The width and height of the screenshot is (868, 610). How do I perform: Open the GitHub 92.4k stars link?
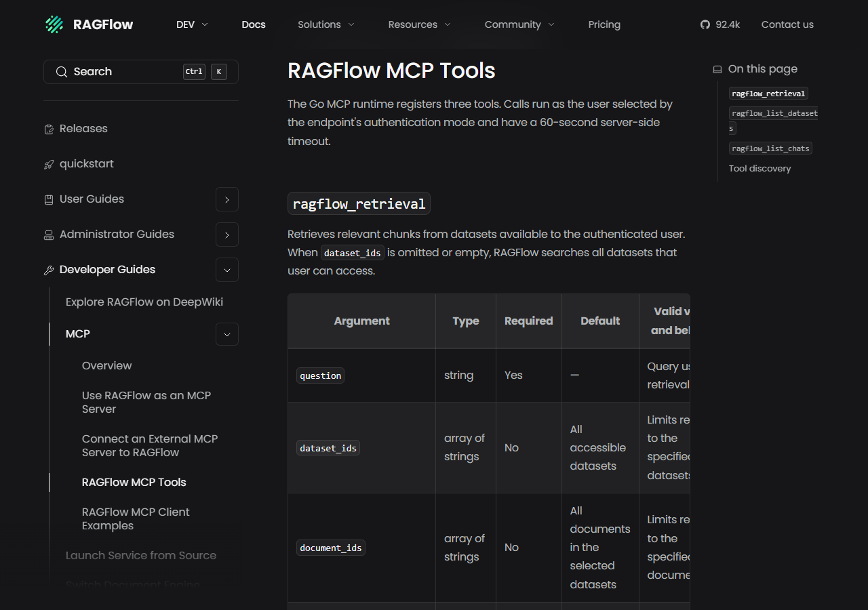point(719,24)
